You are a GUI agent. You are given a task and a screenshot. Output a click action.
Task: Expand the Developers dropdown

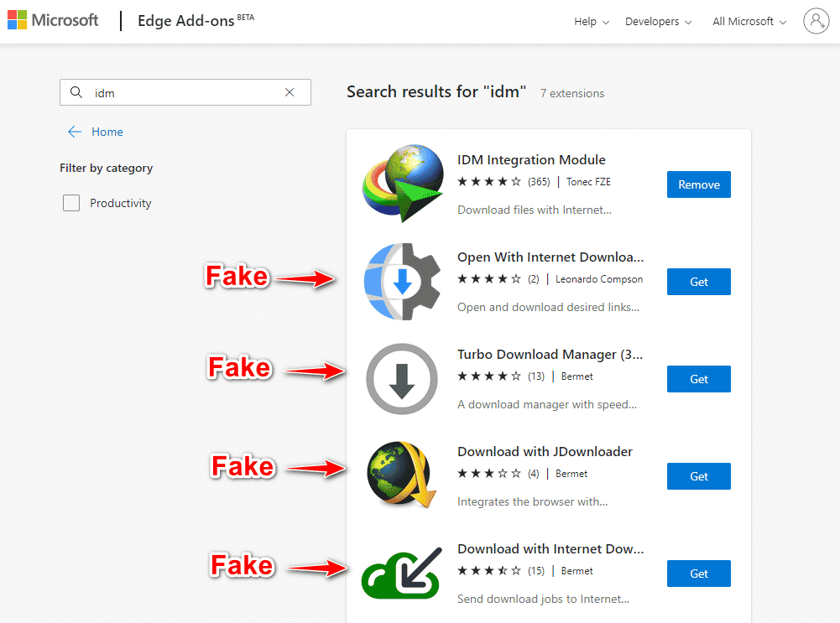[659, 22]
